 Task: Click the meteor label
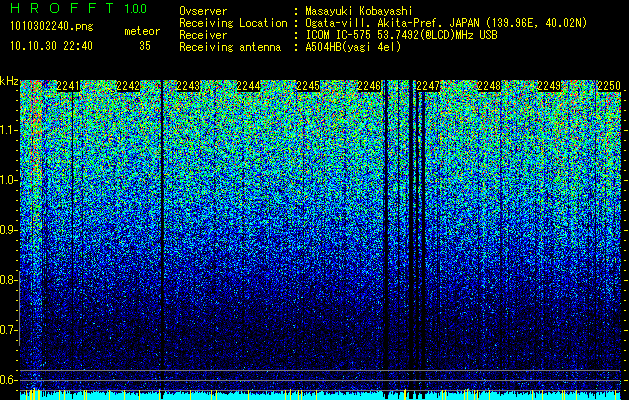point(142,31)
